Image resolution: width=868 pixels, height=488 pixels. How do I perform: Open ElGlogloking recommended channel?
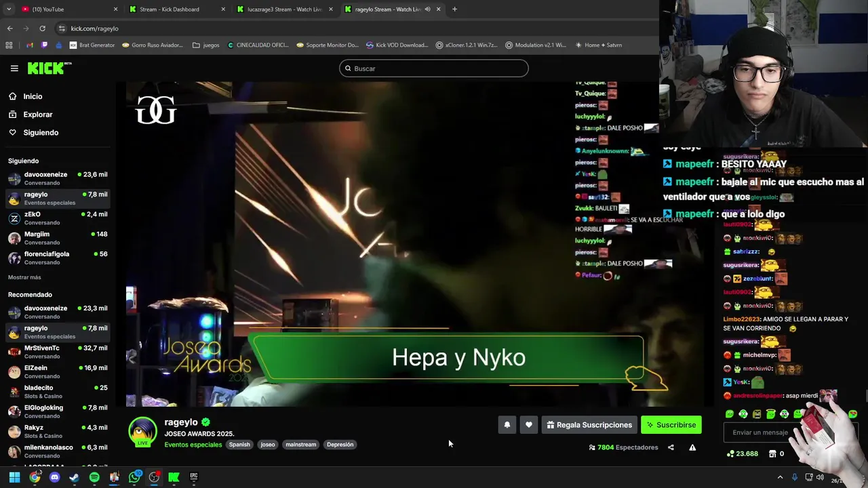click(x=58, y=411)
